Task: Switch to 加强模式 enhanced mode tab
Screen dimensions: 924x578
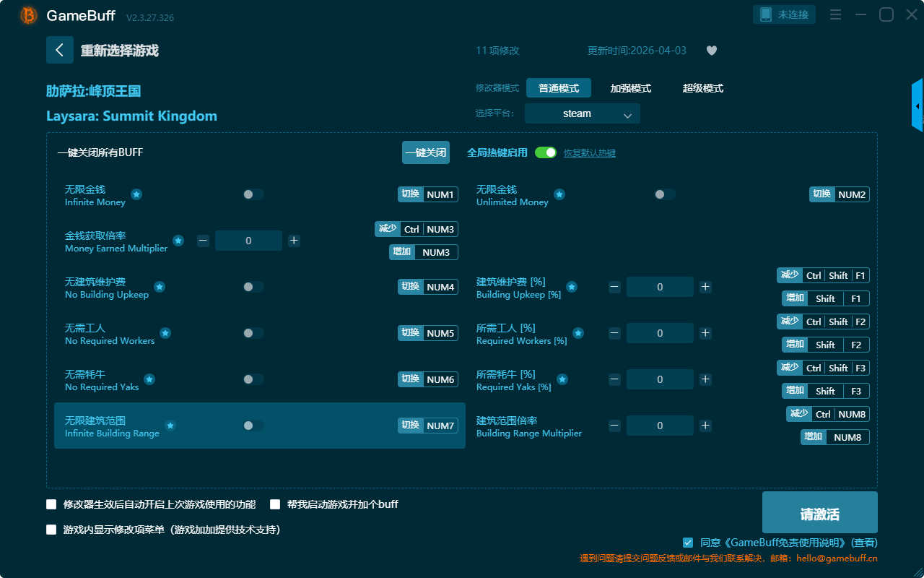Action: [x=630, y=88]
